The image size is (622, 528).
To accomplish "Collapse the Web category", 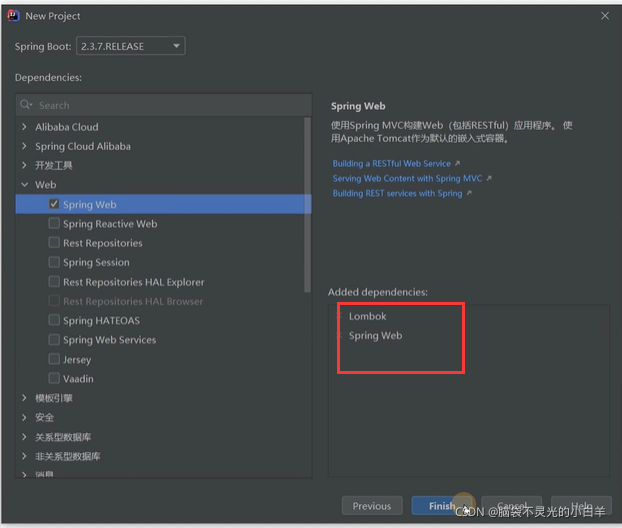I will pos(24,185).
